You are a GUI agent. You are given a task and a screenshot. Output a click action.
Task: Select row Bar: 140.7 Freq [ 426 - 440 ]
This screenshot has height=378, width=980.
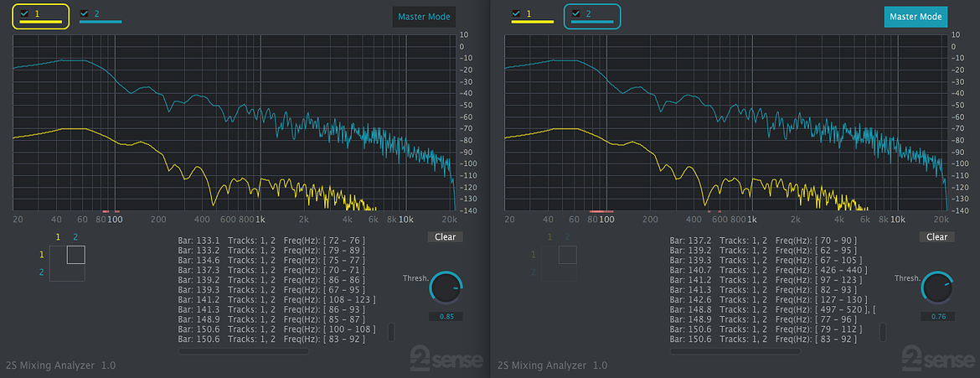(x=768, y=271)
